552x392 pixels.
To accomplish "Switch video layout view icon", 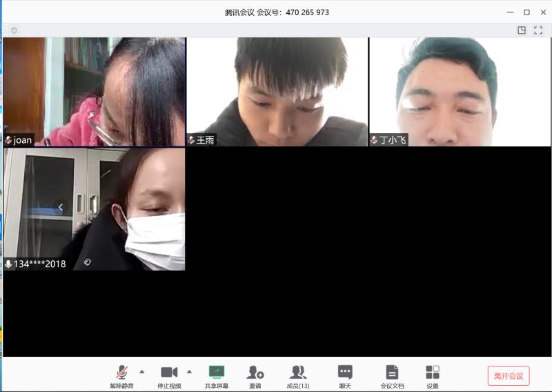I will click(522, 30).
